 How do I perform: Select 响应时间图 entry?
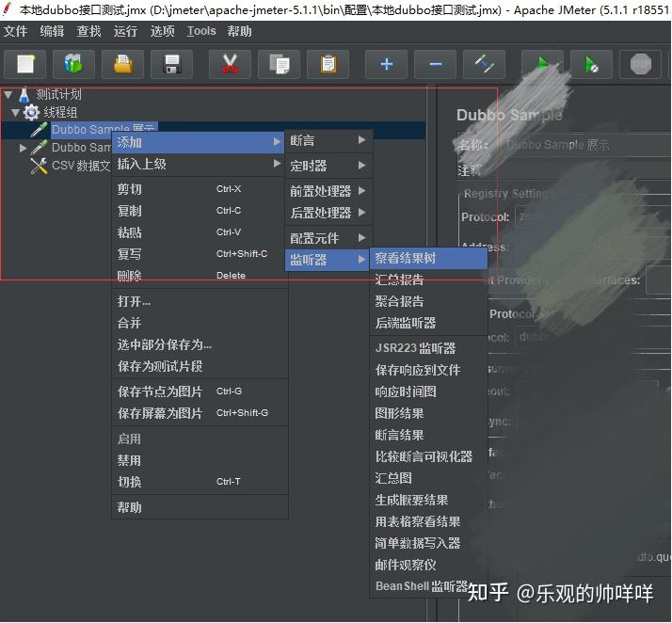click(x=428, y=391)
